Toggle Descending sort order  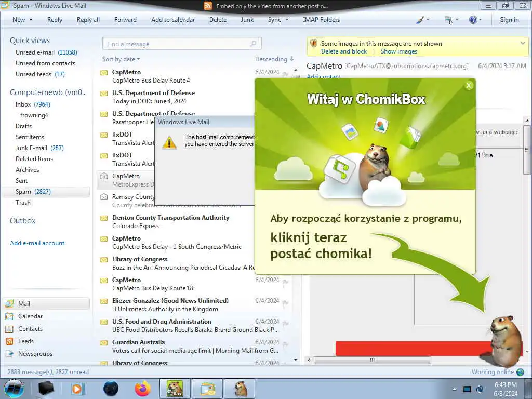click(x=274, y=59)
